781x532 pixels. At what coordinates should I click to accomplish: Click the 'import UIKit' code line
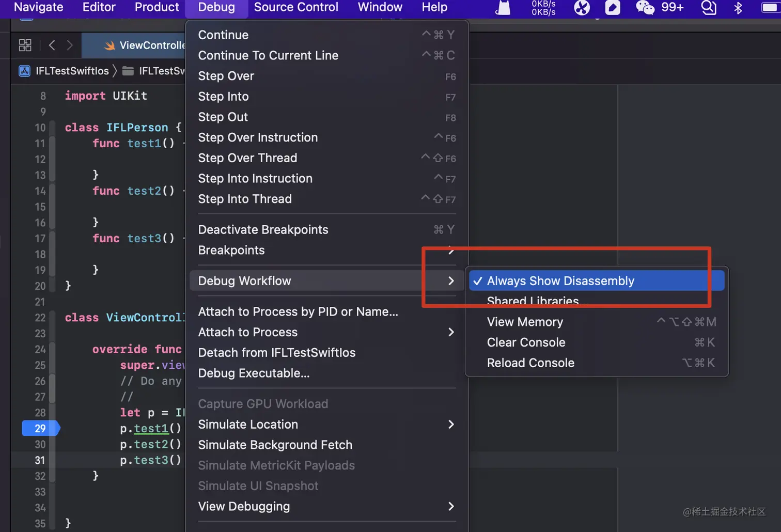coord(106,96)
